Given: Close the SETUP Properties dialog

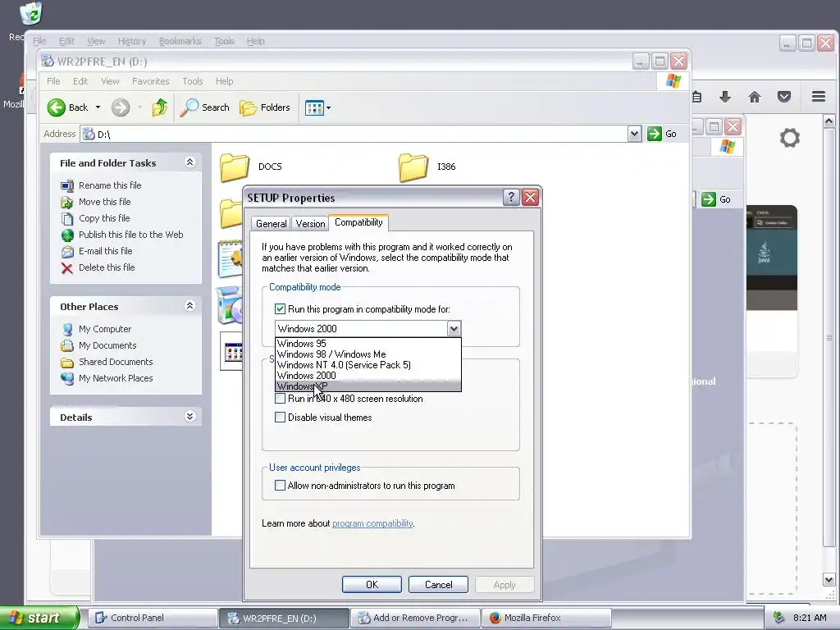Looking at the screenshot, I should (531, 198).
